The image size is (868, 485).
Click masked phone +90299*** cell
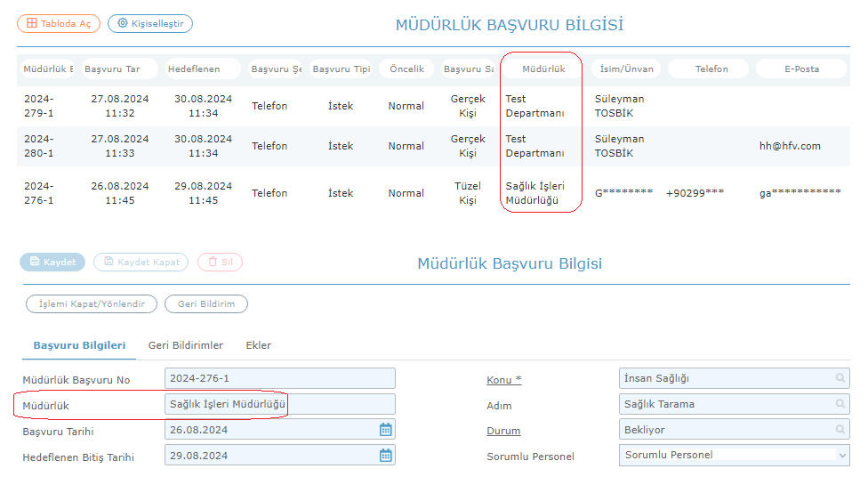pyautogui.click(x=695, y=193)
